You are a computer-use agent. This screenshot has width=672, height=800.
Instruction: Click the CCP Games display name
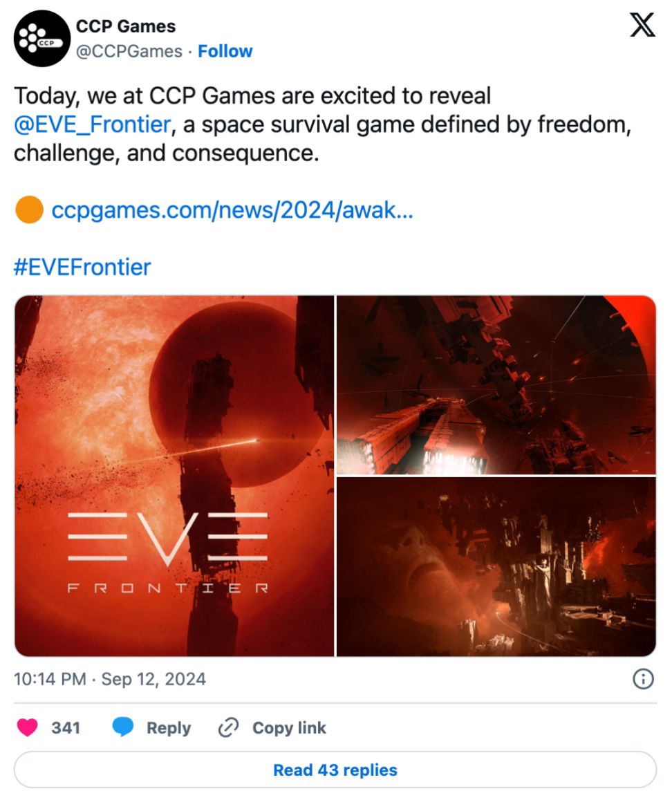tap(126, 26)
